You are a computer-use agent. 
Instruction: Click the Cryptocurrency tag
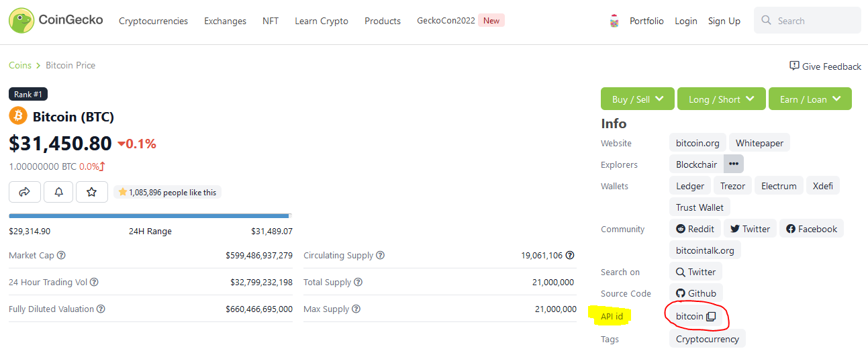tap(708, 339)
